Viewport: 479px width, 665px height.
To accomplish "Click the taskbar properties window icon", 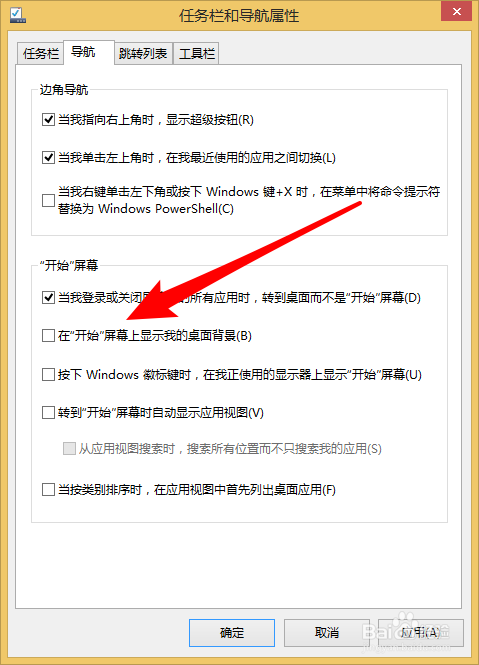I will click(x=18, y=15).
